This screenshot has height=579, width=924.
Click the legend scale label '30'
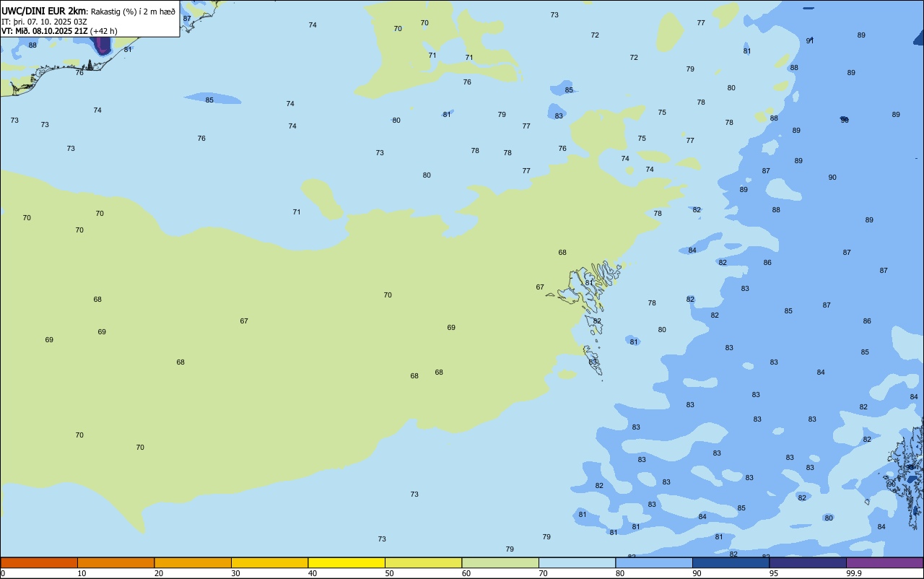[235, 573]
